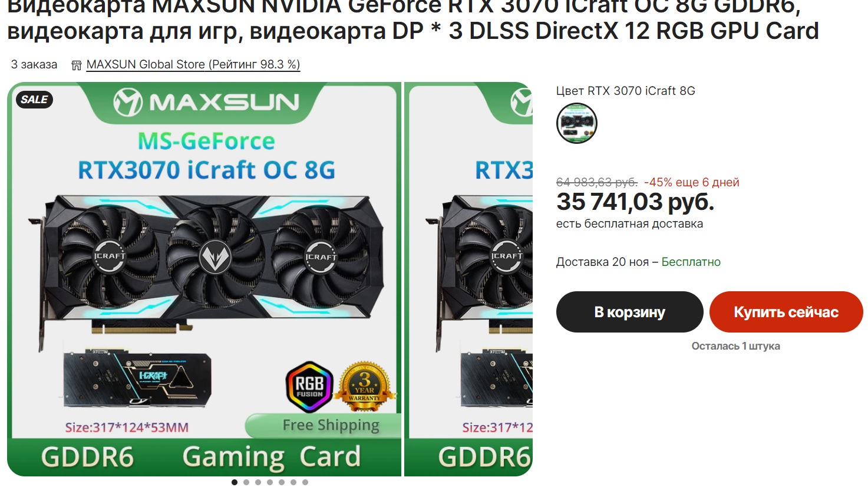Click the RGB Fusion hexagon badge

point(309,386)
